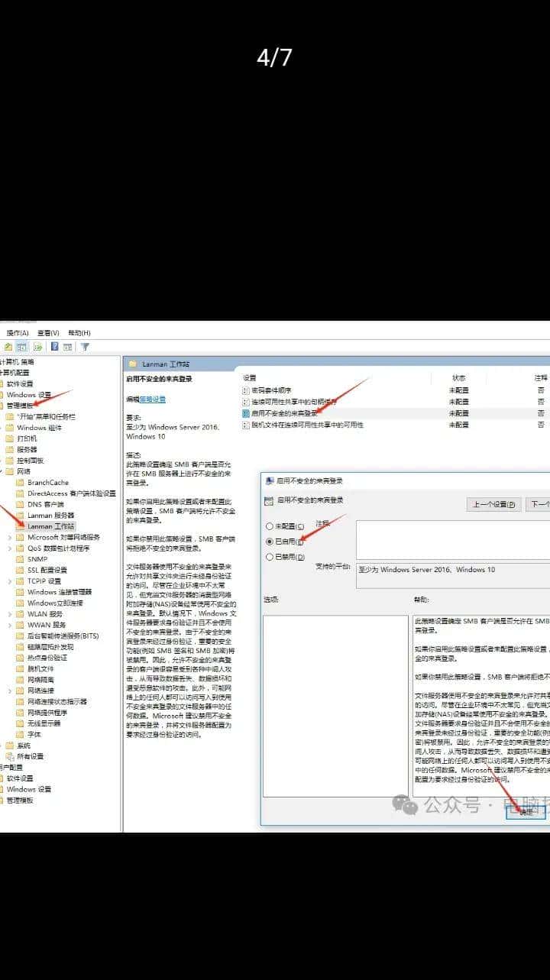Select the 连续可用性共享中的句柄缓存 policy setting
The width and height of the screenshot is (550, 980).
(x=293, y=402)
